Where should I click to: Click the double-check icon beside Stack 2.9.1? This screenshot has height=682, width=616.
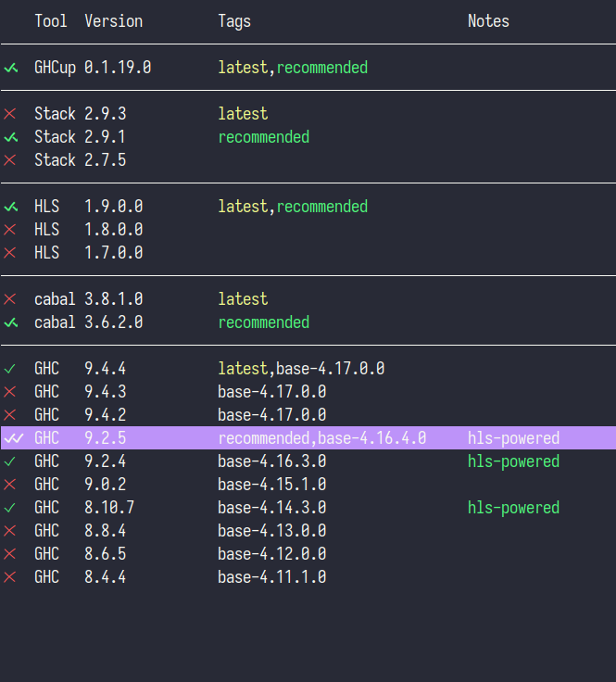point(11,137)
